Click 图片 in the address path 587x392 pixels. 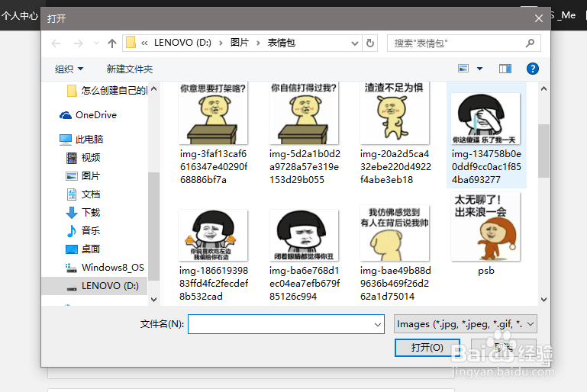[x=240, y=43]
